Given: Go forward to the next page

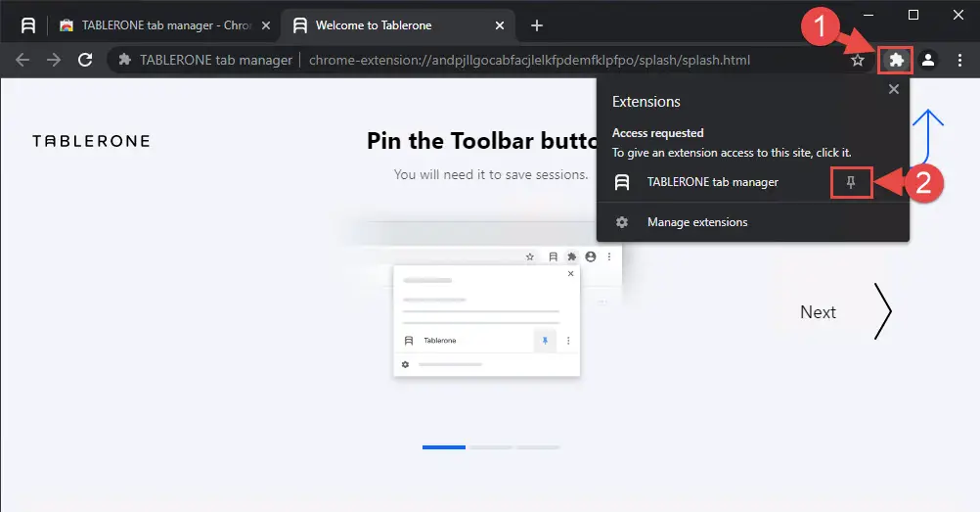Looking at the screenshot, I should (54, 60).
